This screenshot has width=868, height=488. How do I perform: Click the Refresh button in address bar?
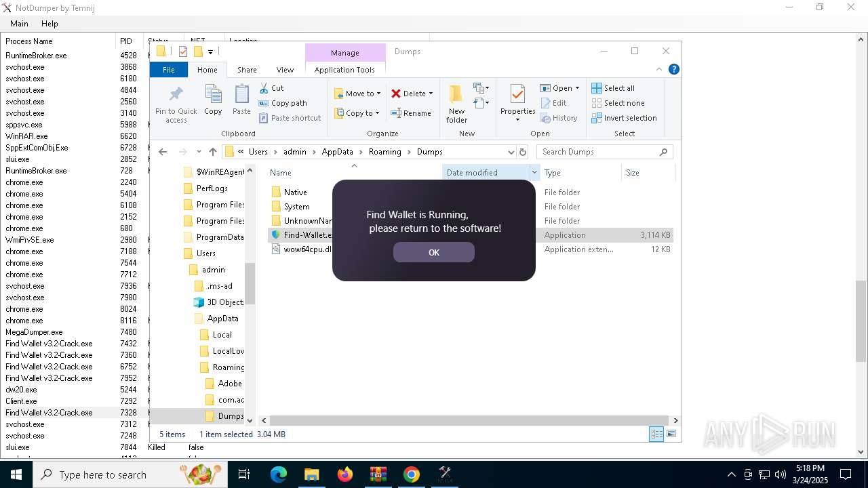(523, 152)
